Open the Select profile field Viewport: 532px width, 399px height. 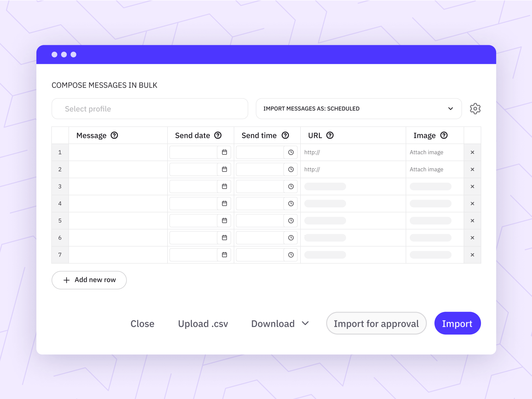coord(149,109)
